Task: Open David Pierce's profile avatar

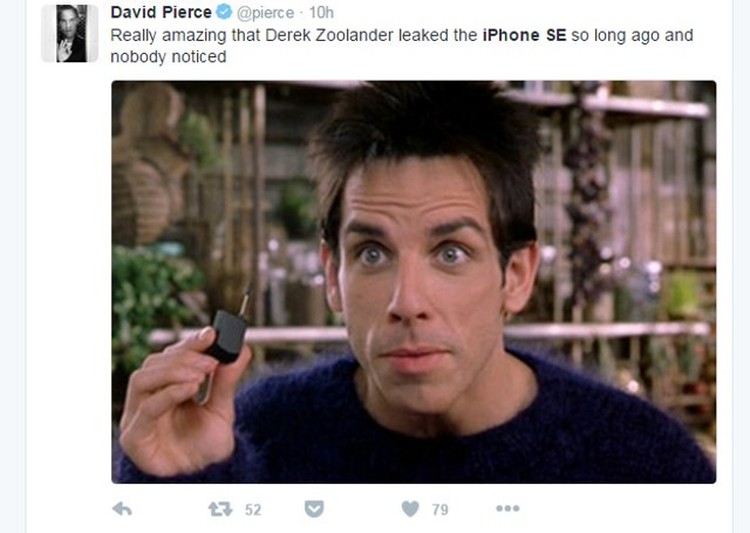Action: point(70,33)
